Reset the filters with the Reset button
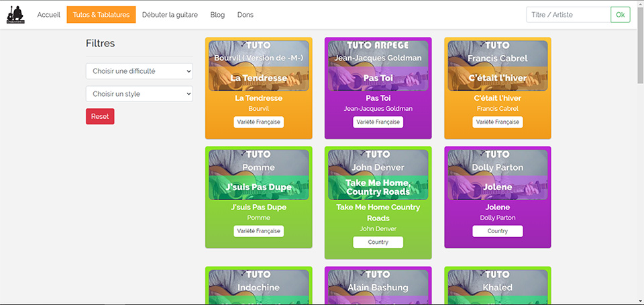The width and height of the screenshot is (644, 305). [100, 116]
